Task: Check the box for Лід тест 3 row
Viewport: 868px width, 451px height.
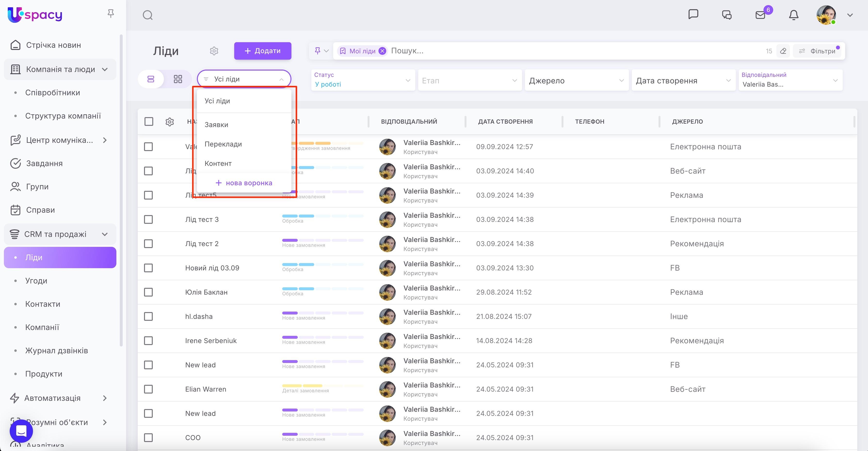Action: (148, 219)
